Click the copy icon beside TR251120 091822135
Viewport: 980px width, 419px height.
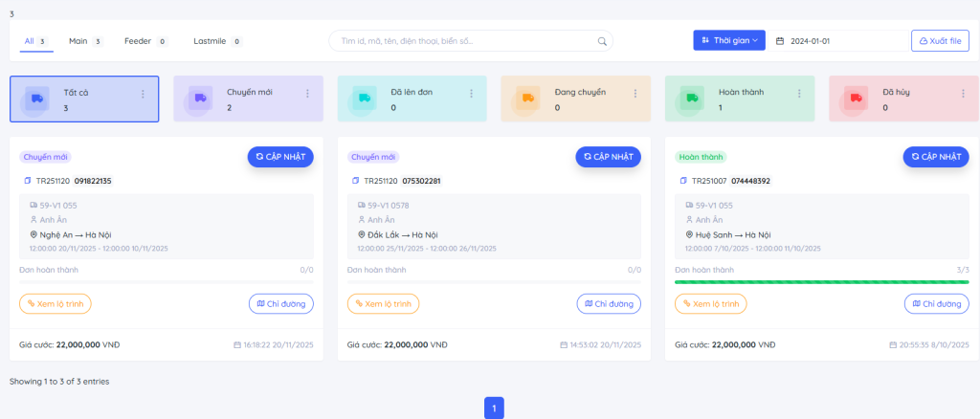(x=27, y=181)
